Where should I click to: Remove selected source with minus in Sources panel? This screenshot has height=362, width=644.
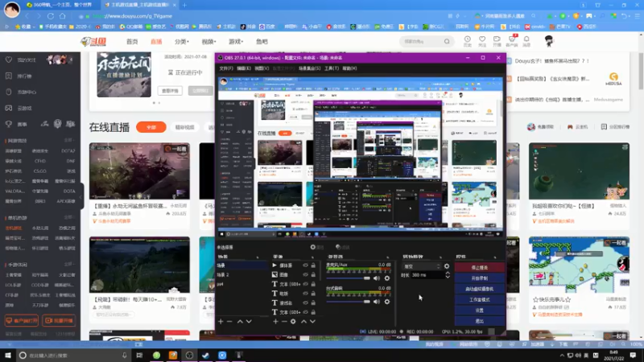(x=284, y=321)
